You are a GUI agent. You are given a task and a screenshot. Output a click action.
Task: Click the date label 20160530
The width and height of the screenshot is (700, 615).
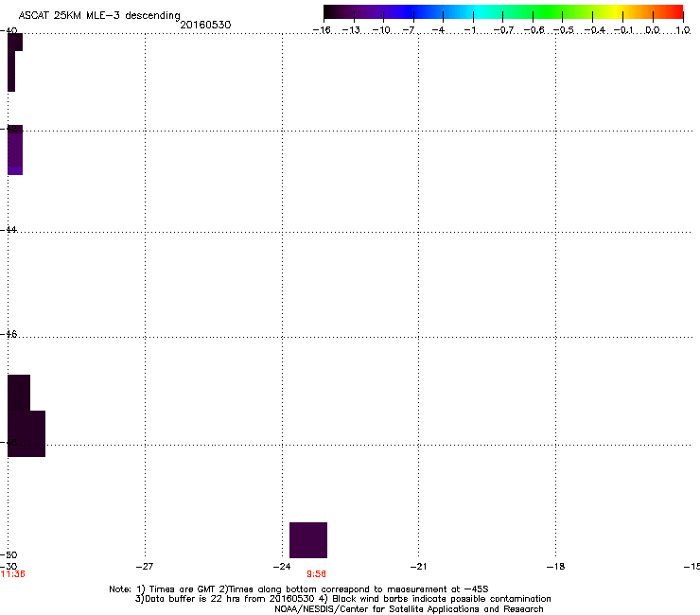click(x=205, y=25)
